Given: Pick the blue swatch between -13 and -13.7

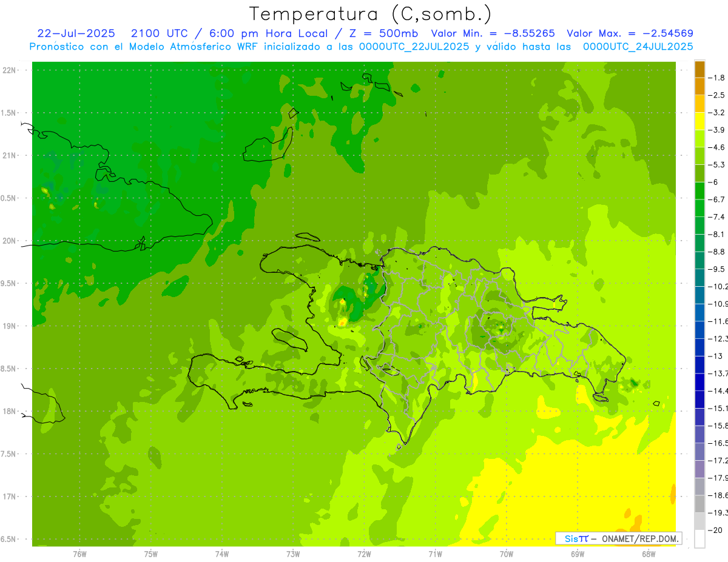Looking at the screenshot, I should (699, 364).
